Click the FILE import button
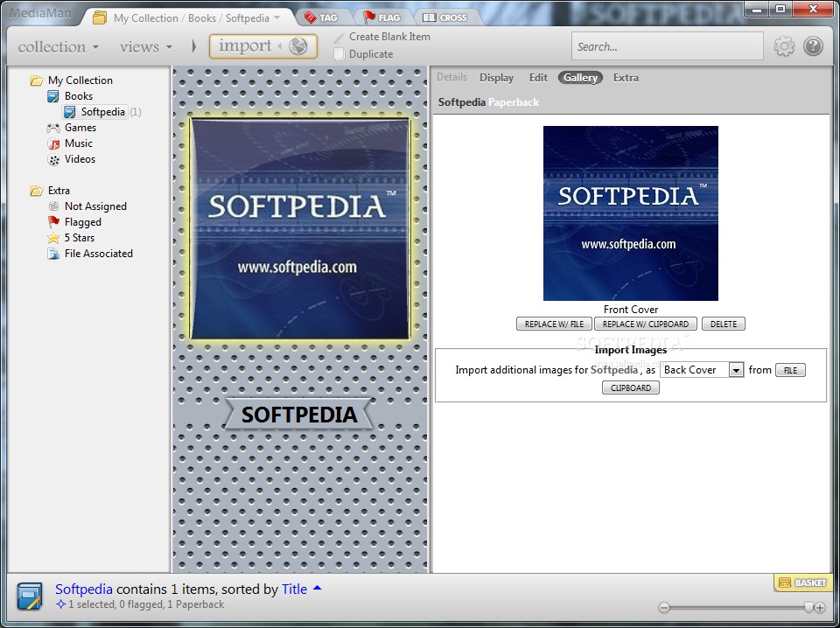 point(790,371)
